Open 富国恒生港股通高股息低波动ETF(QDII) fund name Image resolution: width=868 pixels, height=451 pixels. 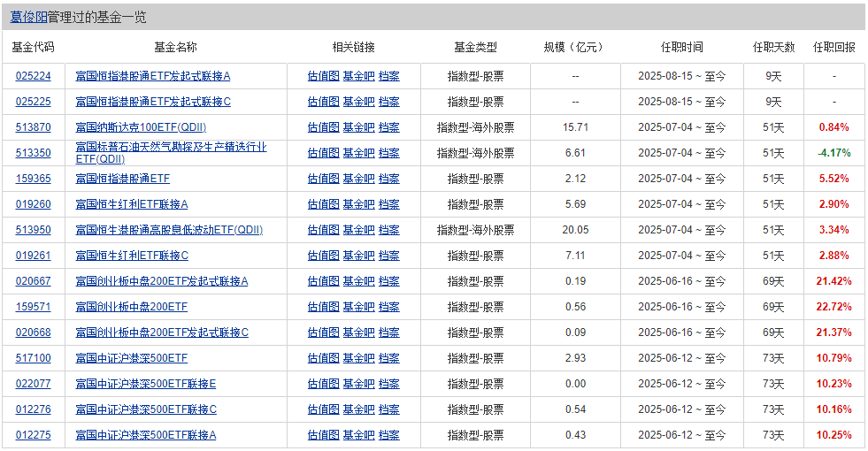coord(169,230)
